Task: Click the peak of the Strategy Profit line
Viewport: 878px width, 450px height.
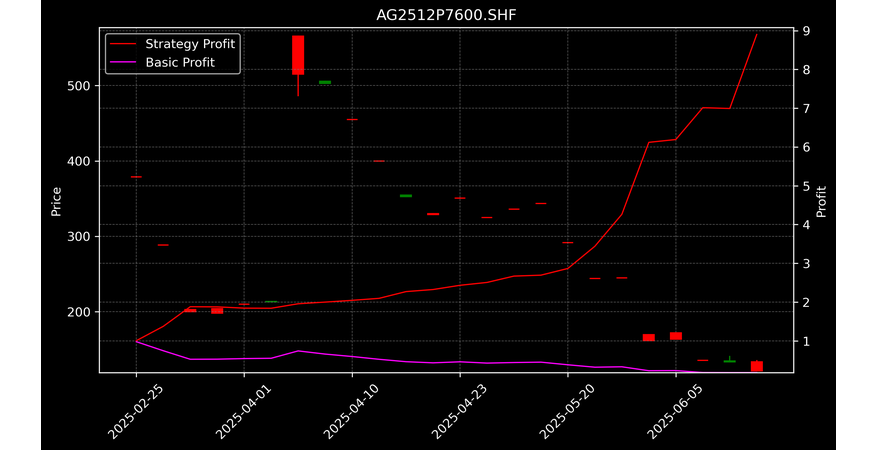Action: (x=756, y=35)
